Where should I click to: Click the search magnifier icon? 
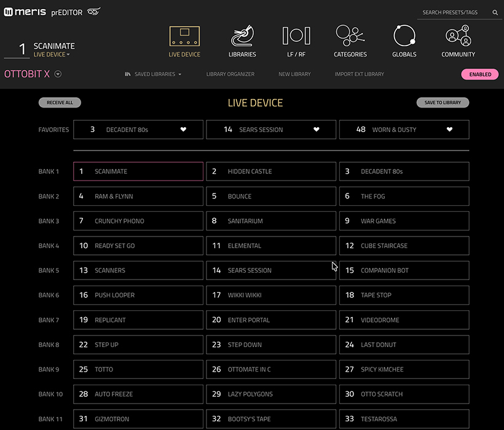(495, 12)
